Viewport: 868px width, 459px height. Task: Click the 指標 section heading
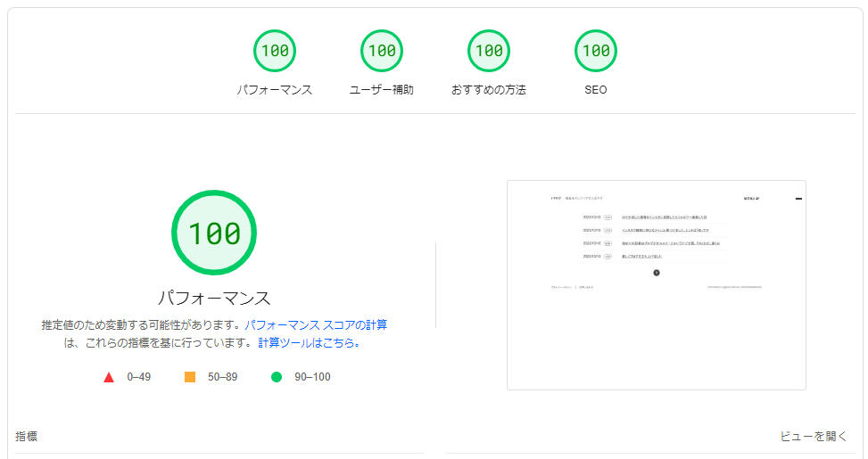click(26, 437)
